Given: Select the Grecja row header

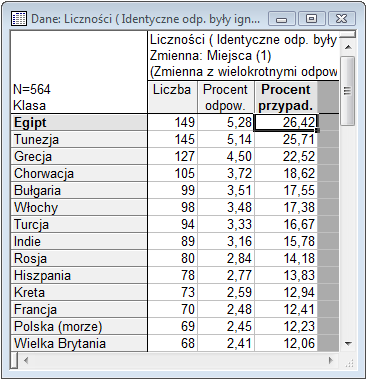Looking at the screenshot, I should click(79, 157).
